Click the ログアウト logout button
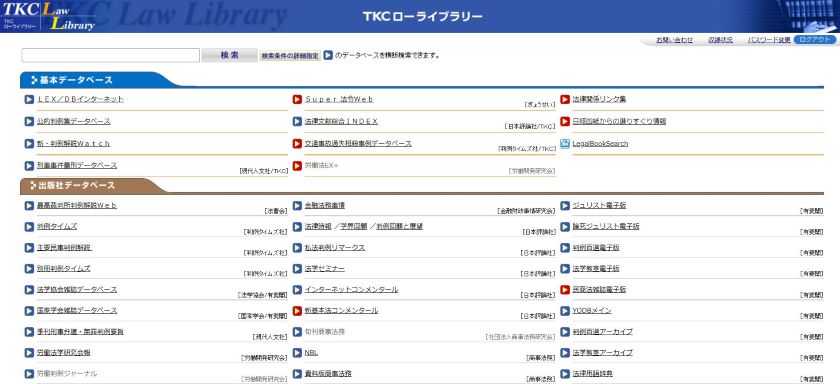The height and width of the screenshot is (384, 840). pyautogui.click(x=814, y=40)
